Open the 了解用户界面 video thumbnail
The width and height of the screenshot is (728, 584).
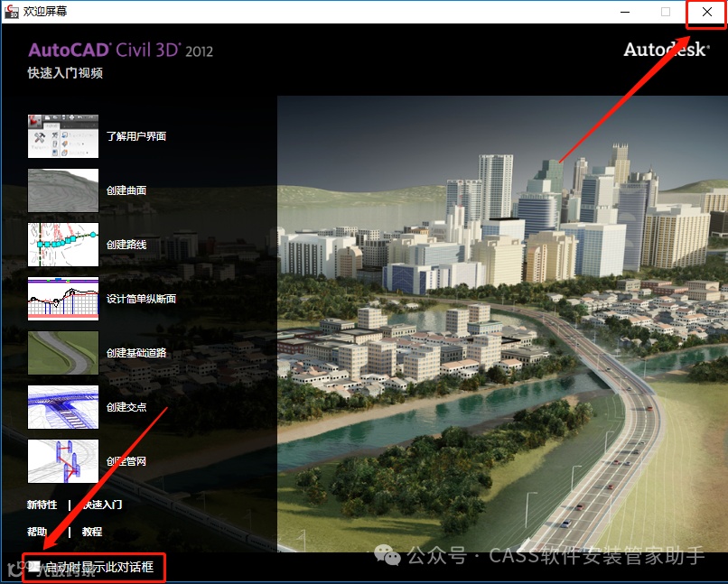63,136
